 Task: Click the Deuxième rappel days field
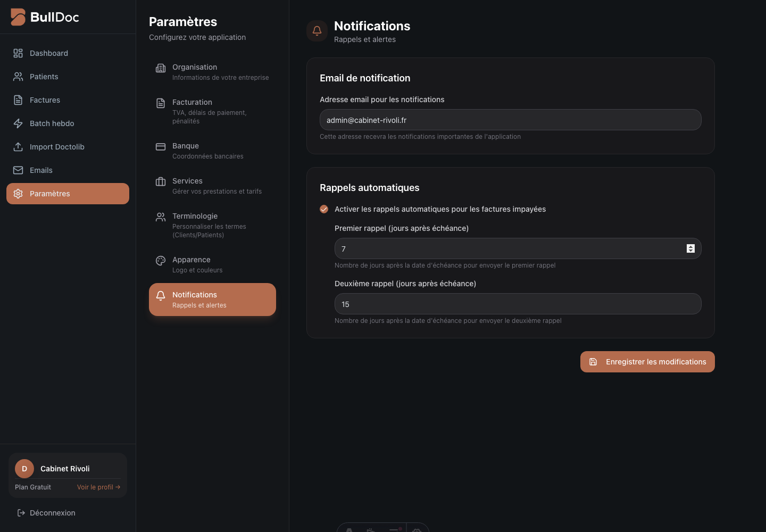[518, 304]
